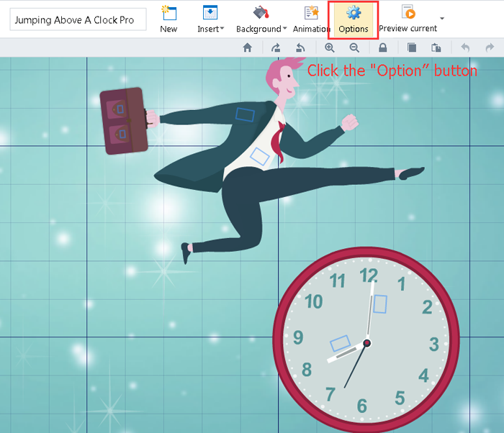Image resolution: width=504 pixels, height=433 pixels.
Task: Click the Options gear button
Action: tap(354, 19)
